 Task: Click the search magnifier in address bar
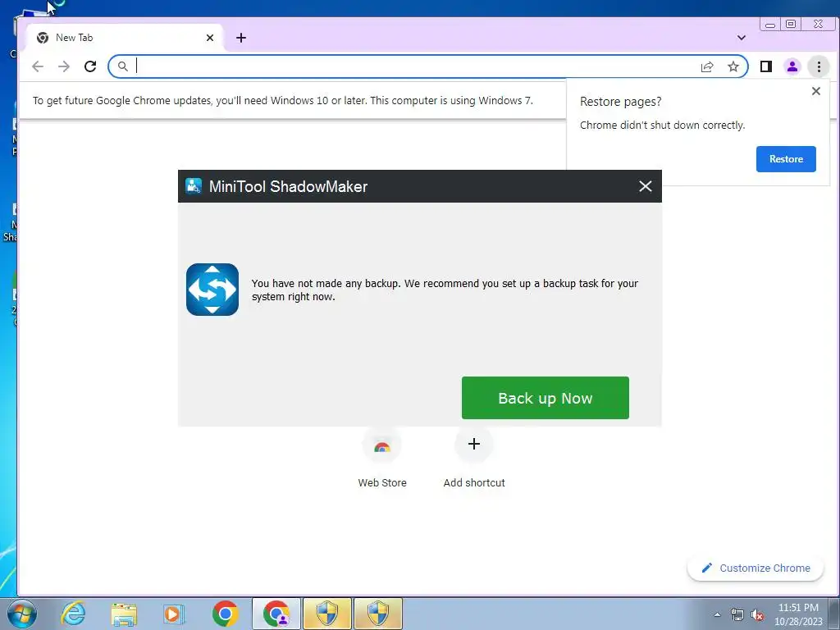pos(123,66)
